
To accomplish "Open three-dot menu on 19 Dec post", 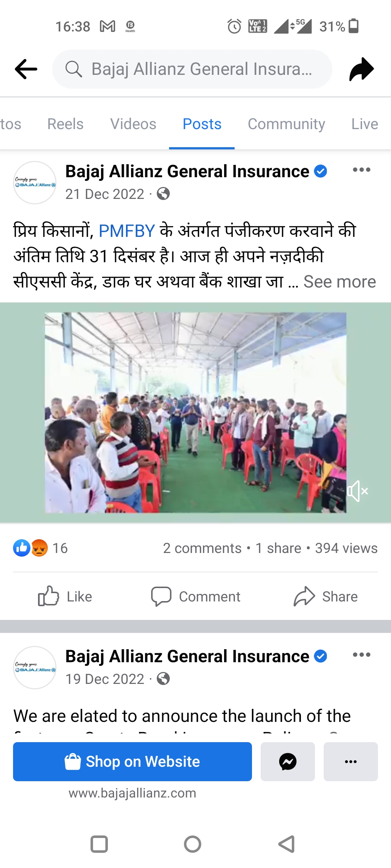I will [x=362, y=655].
